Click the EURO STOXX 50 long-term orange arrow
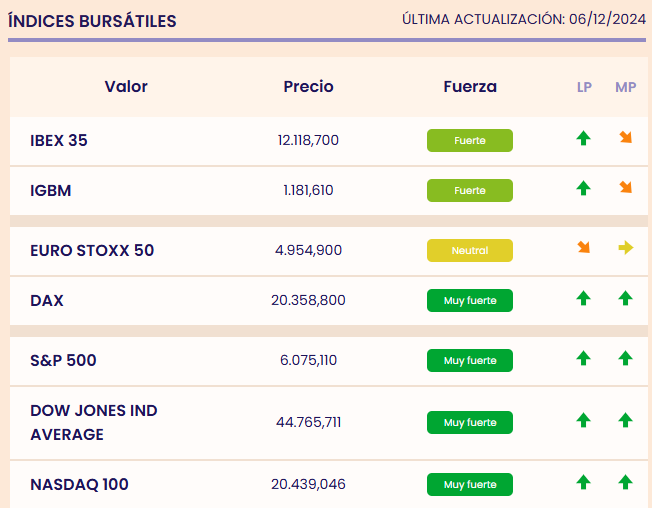Screen dimensions: 652x508 coord(584,248)
